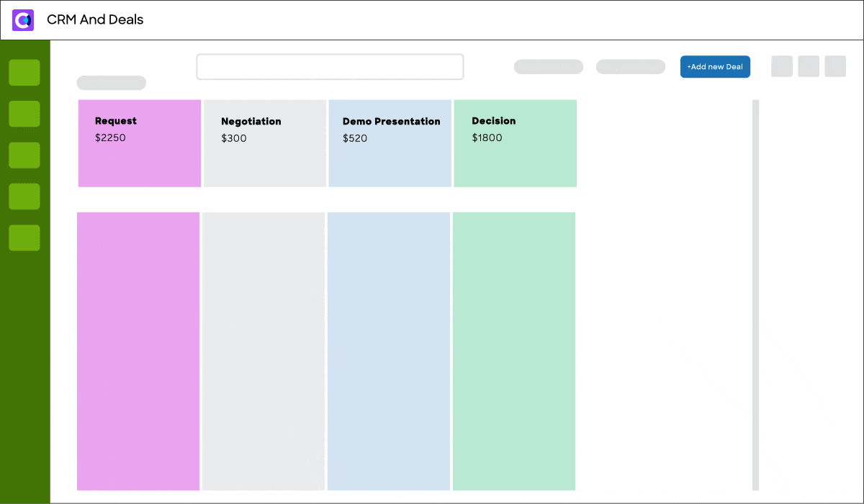Image resolution: width=864 pixels, height=504 pixels.
Task: Open the third sidebar panel icon
Action: (x=24, y=155)
